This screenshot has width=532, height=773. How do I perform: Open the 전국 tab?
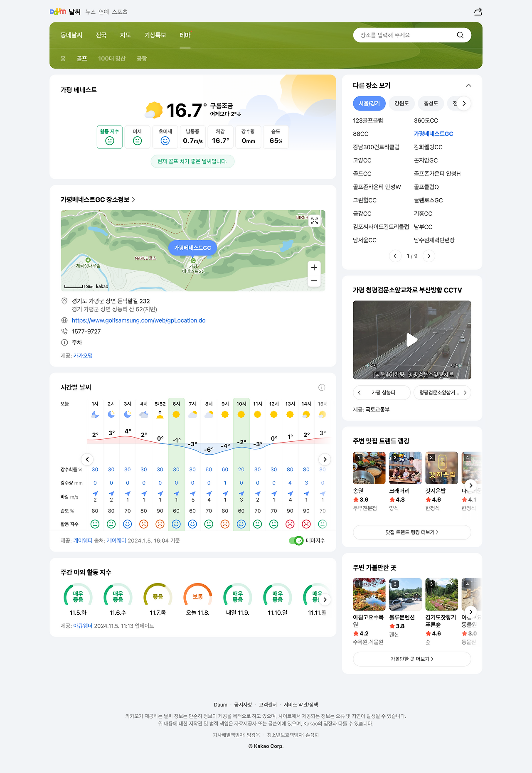click(x=101, y=35)
